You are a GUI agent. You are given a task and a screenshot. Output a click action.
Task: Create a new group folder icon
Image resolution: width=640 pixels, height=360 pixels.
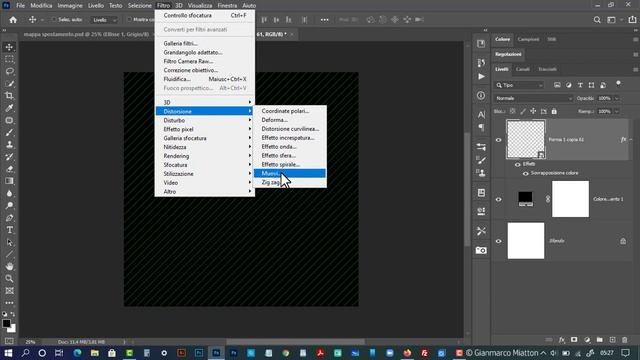point(599,340)
